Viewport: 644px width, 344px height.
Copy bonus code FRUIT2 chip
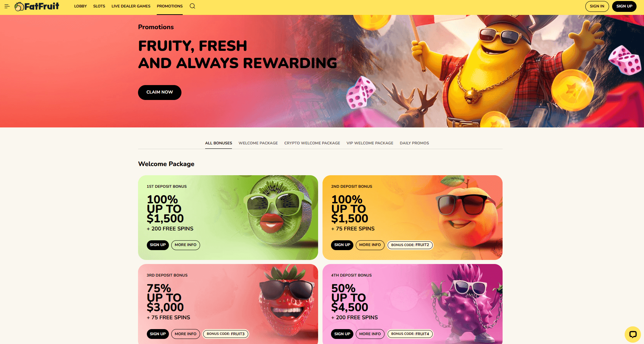coord(410,245)
